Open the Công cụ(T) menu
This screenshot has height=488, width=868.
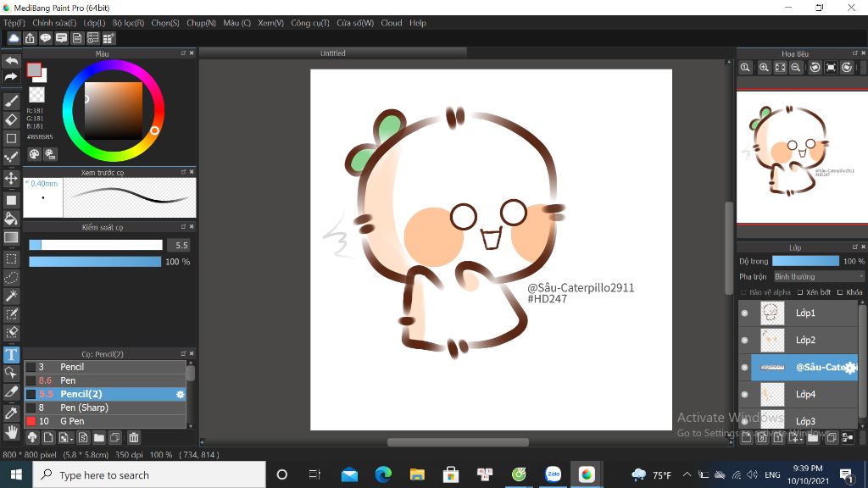(309, 23)
